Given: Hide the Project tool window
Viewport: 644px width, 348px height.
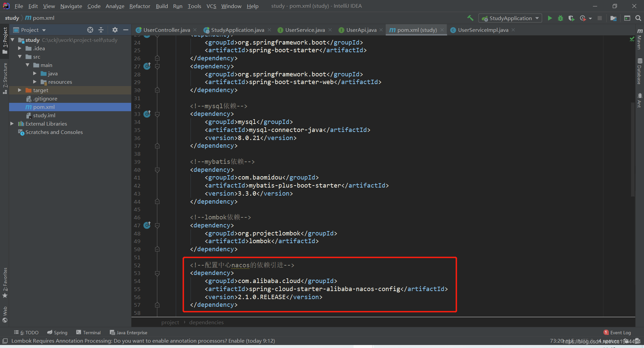Looking at the screenshot, I should 126,30.
